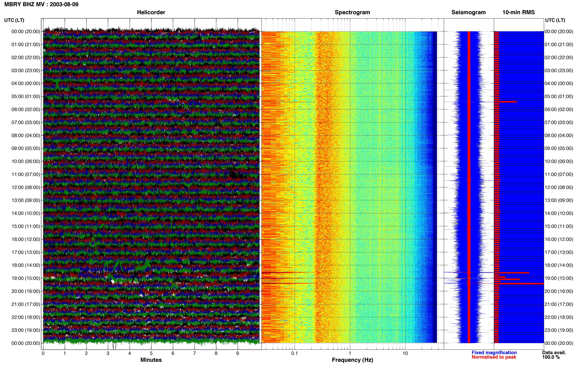Click UTC (LT) label on left axis
588x368 pixels.
tap(14, 20)
